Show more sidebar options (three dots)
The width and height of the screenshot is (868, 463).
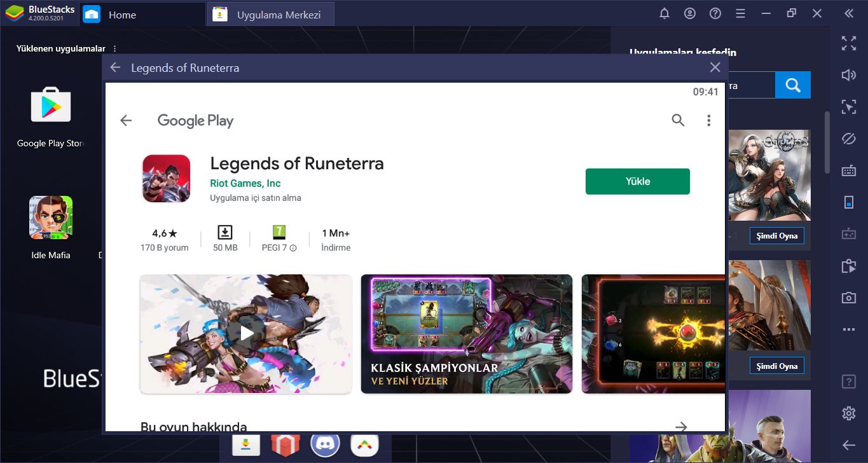(849, 329)
